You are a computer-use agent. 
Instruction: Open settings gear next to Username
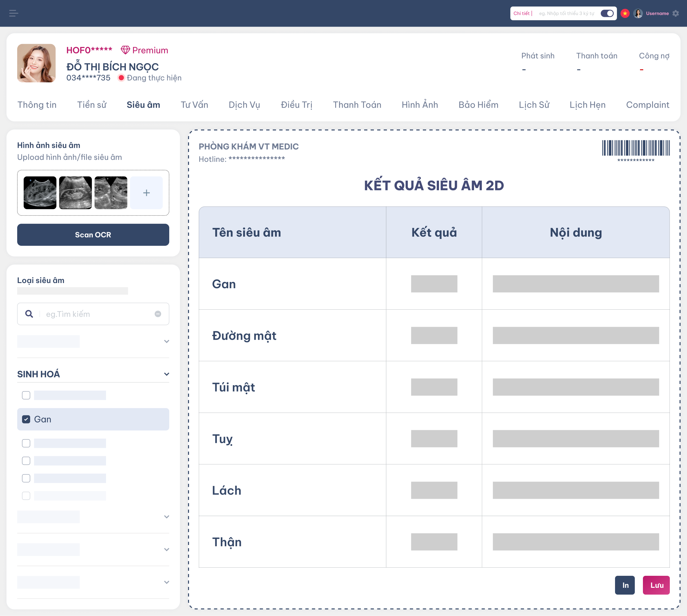coord(676,13)
